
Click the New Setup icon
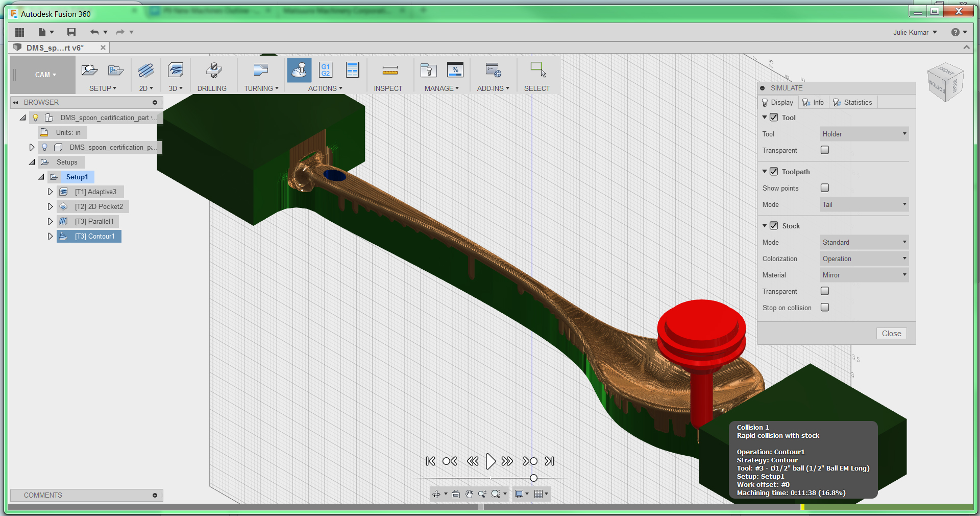coord(89,70)
